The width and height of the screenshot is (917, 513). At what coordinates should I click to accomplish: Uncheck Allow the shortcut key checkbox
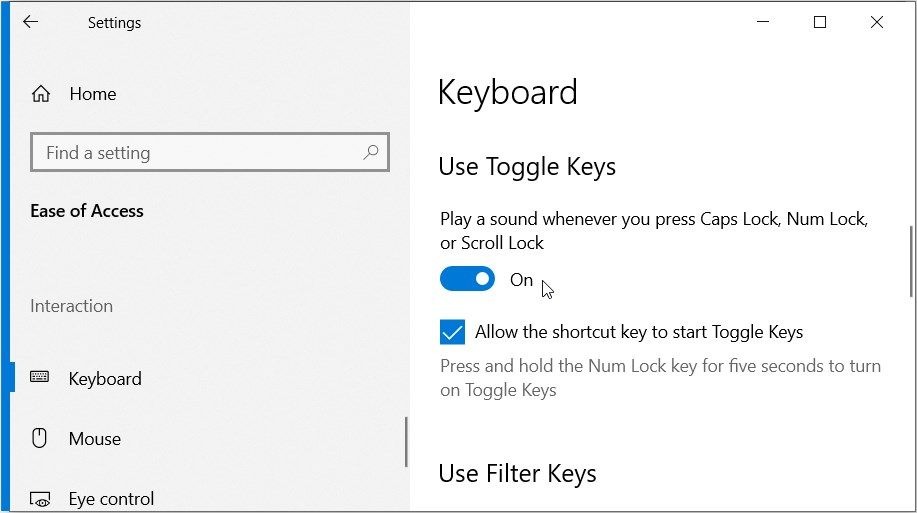pyautogui.click(x=453, y=332)
